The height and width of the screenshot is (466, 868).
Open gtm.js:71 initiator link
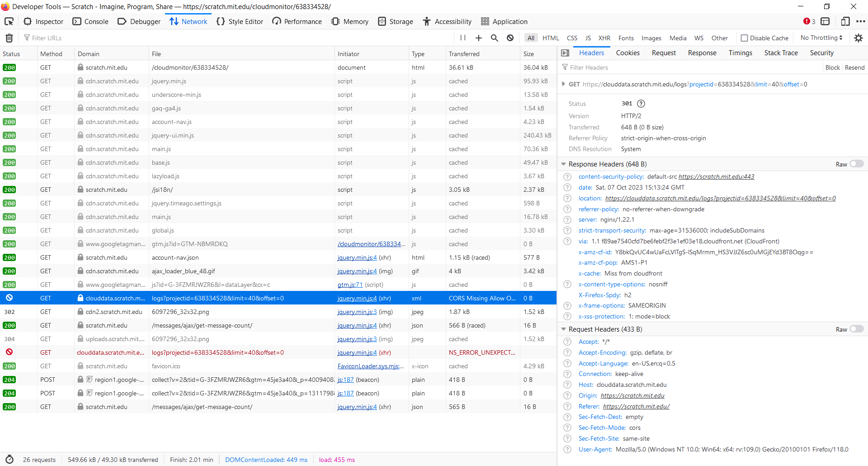(x=350, y=285)
